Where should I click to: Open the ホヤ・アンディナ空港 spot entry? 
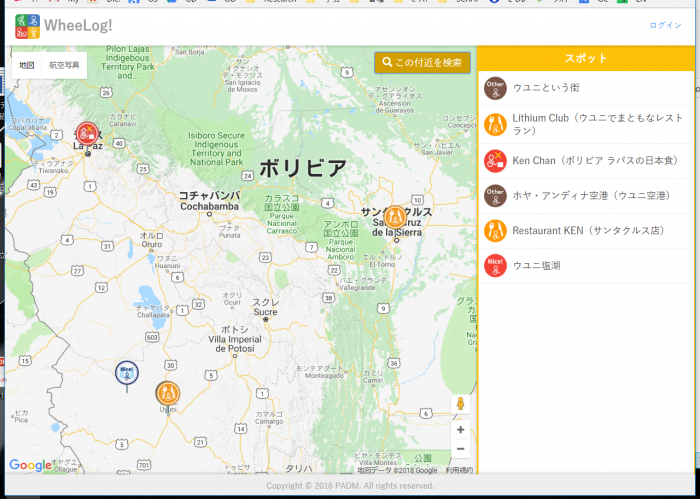point(586,196)
